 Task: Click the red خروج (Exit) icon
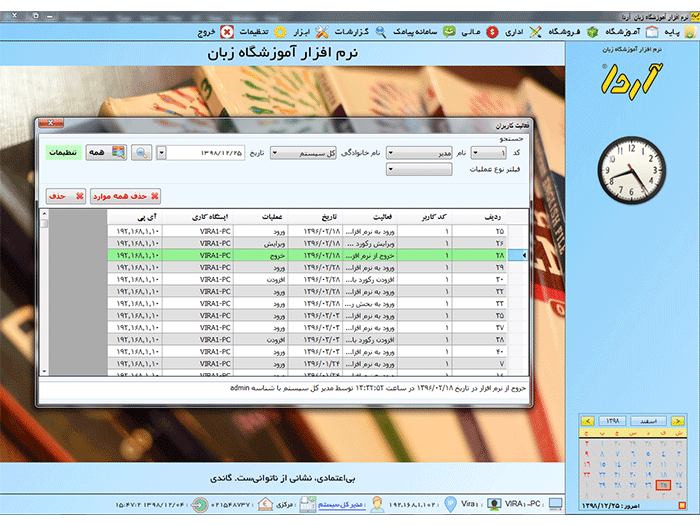pos(227,32)
